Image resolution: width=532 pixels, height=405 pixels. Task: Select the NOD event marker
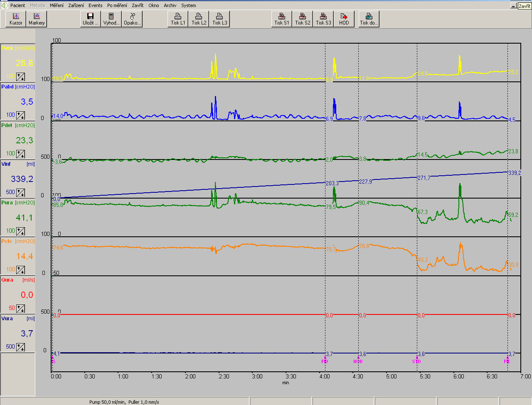pos(358,360)
